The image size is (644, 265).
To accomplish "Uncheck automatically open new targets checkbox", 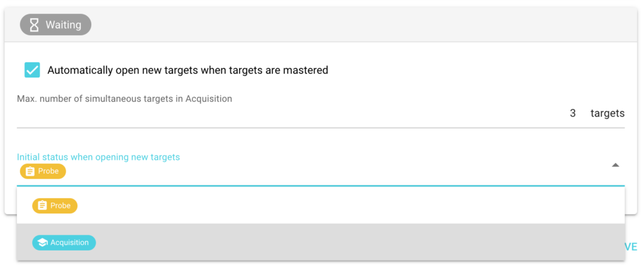I will coord(32,70).
